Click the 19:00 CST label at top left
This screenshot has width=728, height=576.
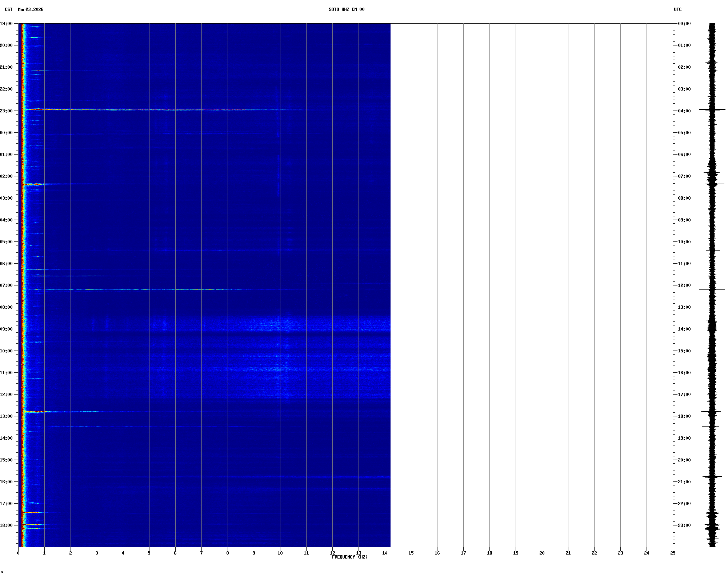tap(6, 24)
